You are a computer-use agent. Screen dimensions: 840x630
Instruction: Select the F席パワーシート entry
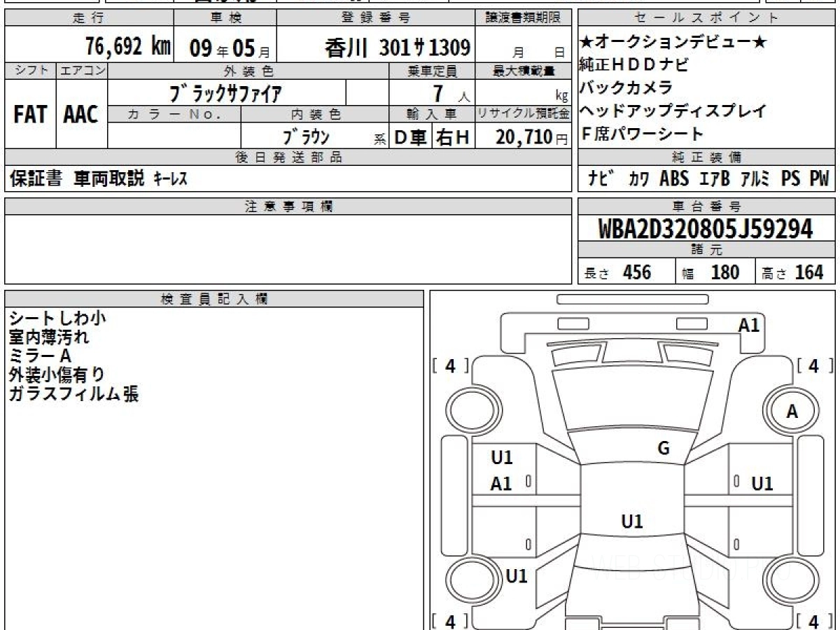tap(642, 133)
